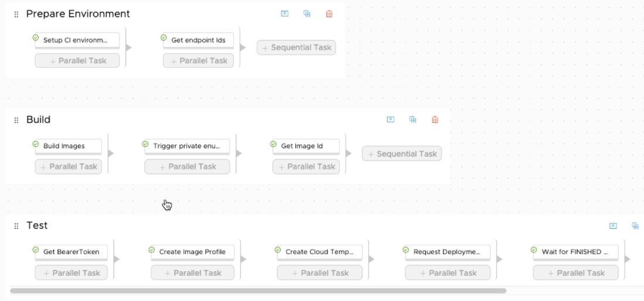
Task: Click the rename icon of the Build stage
Action: tap(391, 119)
